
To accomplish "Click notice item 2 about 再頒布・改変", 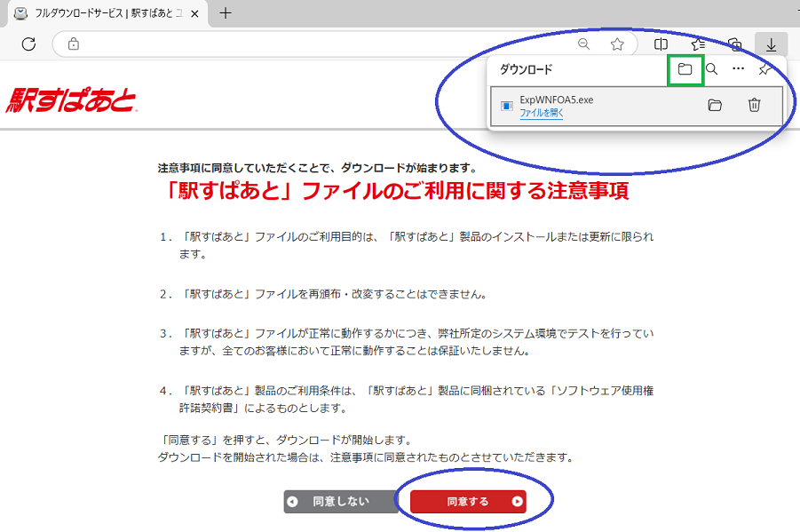I will pos(324,294).
